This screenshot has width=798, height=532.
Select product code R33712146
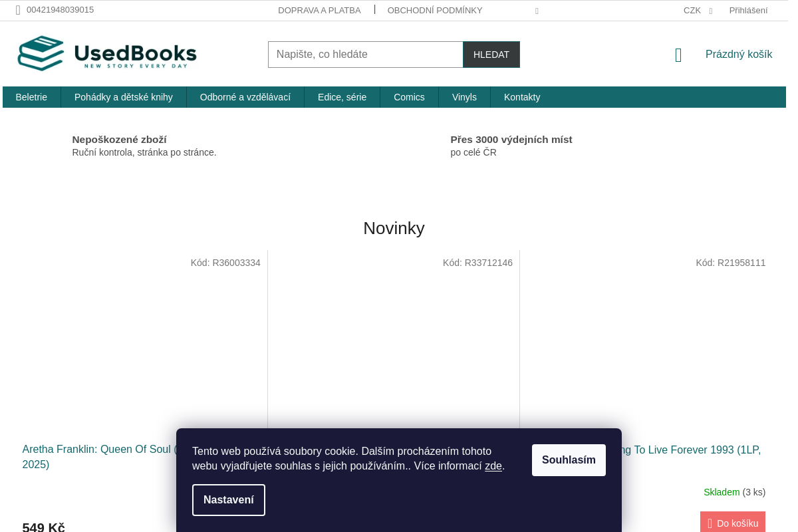pos(477,263)
